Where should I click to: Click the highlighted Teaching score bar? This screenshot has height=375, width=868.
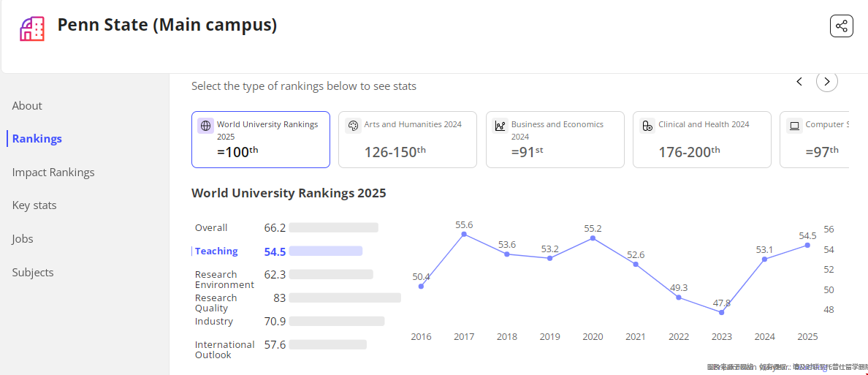tap(326, 251)
